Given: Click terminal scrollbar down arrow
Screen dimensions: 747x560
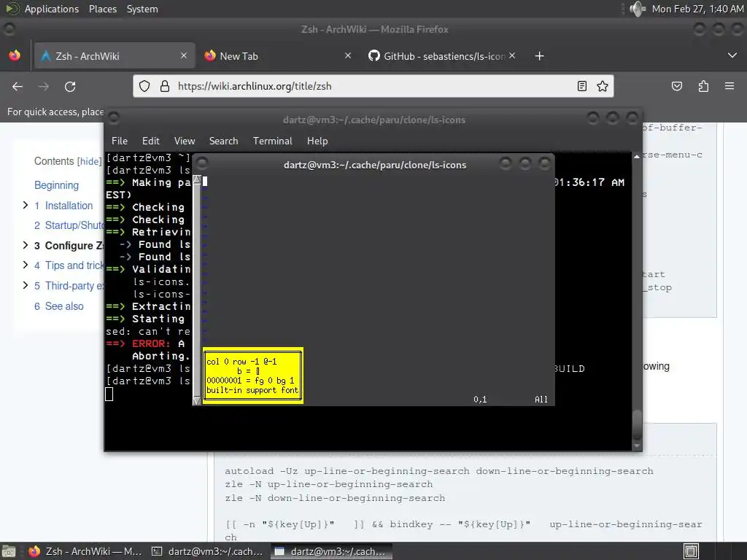Looking at the screenshot, I should (x=637, y=446).
